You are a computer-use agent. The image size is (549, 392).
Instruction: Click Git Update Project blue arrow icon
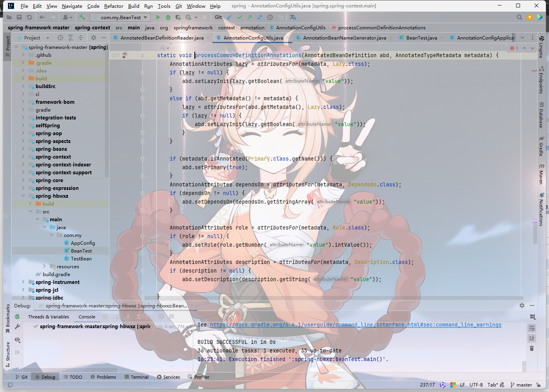click(x=229, y=17)
